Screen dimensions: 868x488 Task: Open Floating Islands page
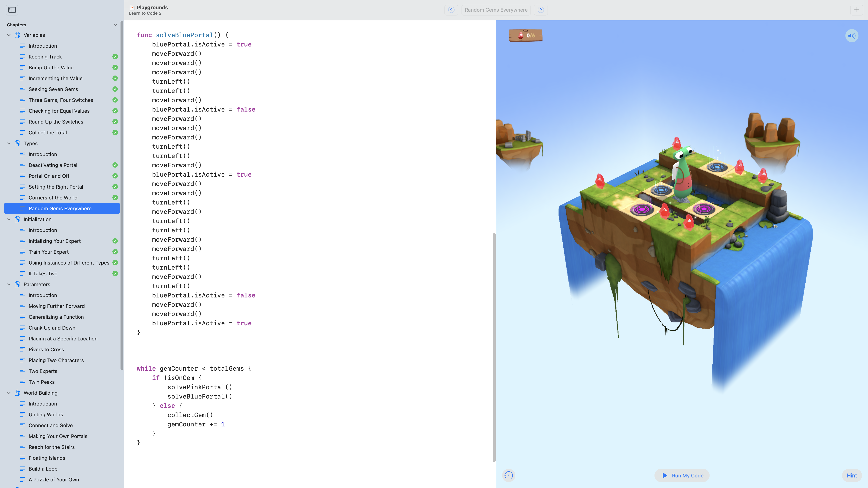pos(62,458)
